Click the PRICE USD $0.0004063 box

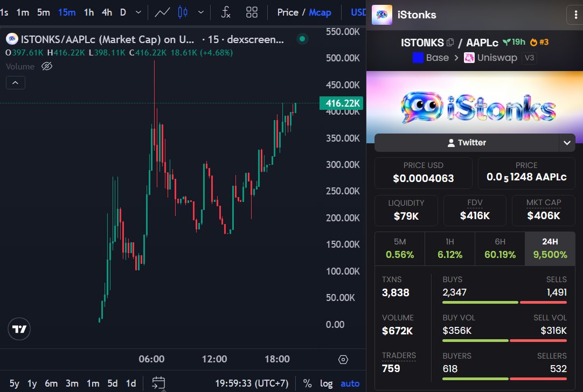pyautogui.click(x=423, y=173)
